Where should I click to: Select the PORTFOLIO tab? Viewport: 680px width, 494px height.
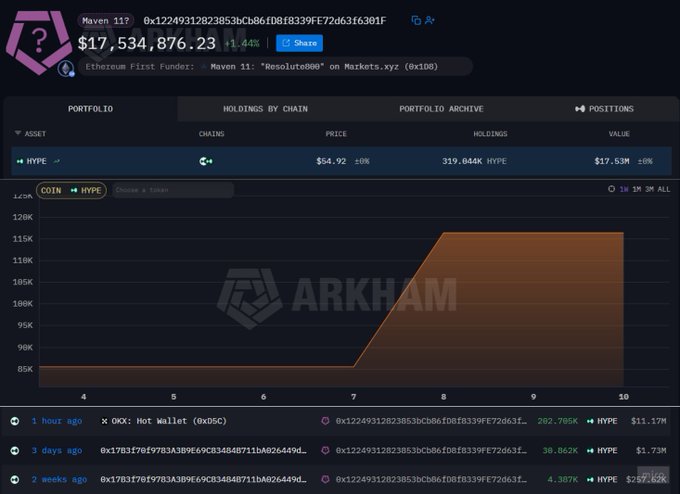90,109
